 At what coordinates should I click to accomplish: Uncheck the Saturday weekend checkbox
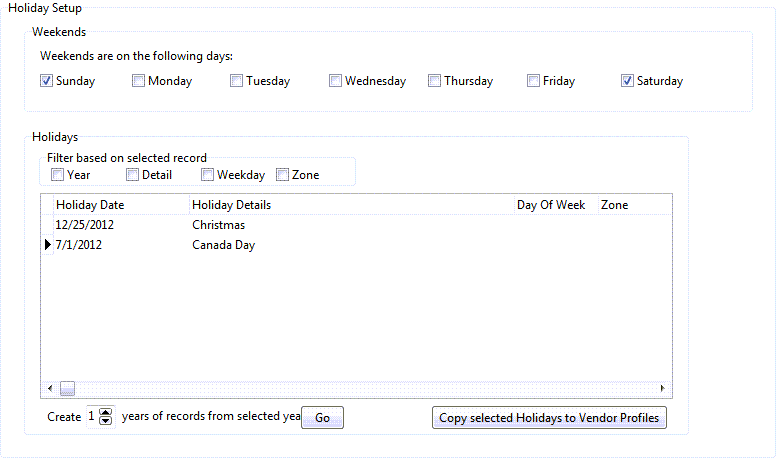point(627,81)
